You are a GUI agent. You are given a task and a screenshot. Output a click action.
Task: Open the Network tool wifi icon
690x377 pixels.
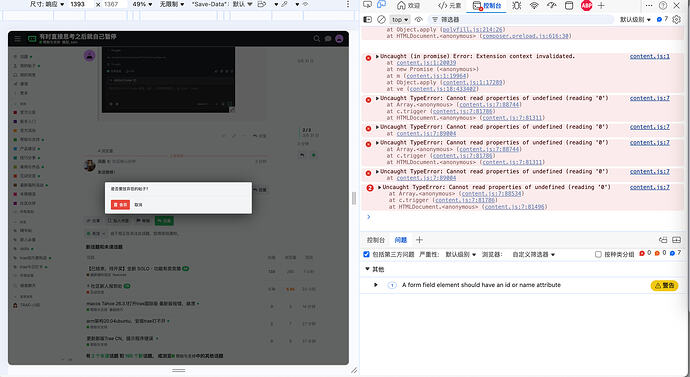click(x=534, y=5)
